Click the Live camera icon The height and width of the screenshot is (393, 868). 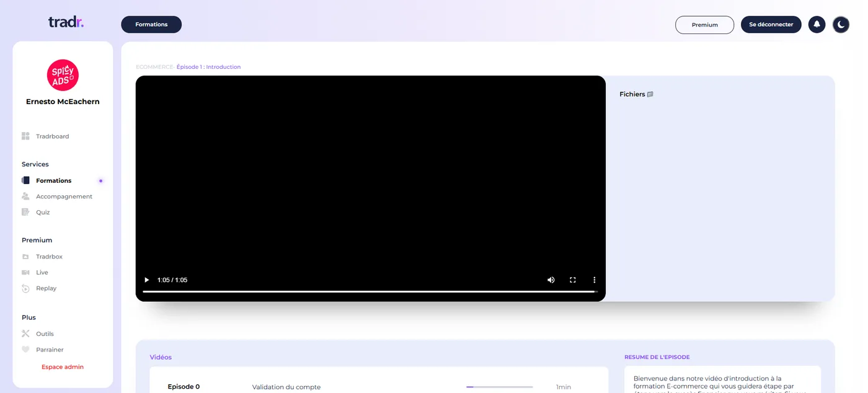[25, 272]
